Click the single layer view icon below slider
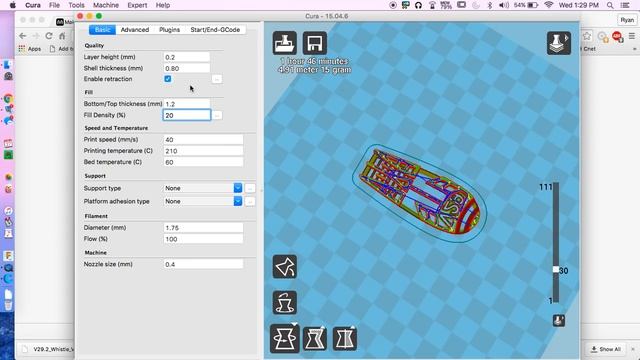 click(559, 320)
